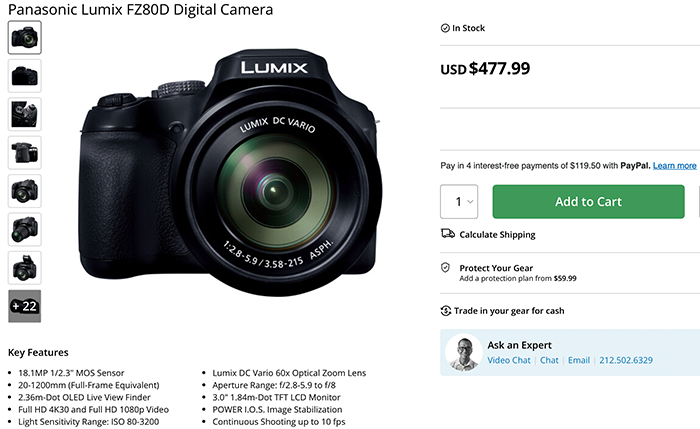Click Calculate Shipping link
This screenshot has height=429, width=700.
click(x=497, y=235)
